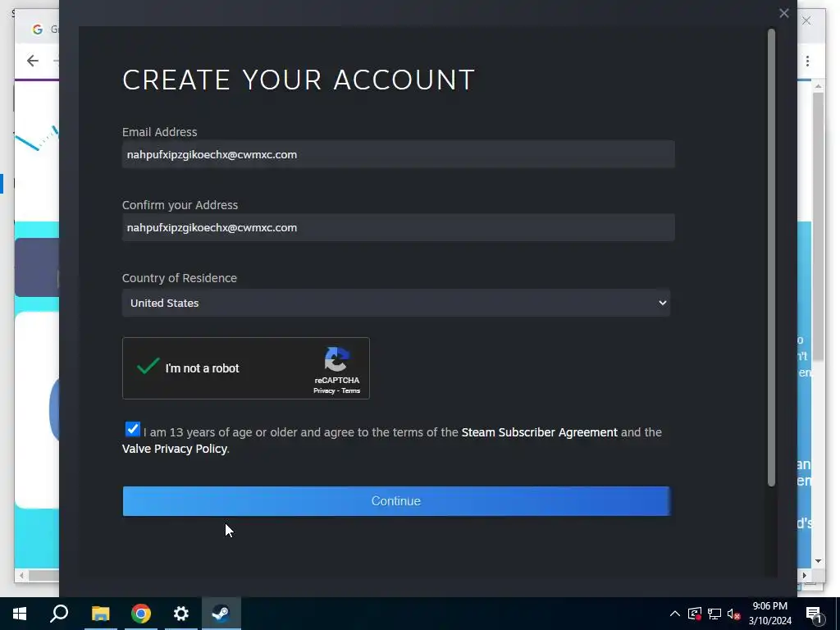Click the network tray icon
This screenshot has width=840, height=630.
pyautogui.click(x=714, y=614)
